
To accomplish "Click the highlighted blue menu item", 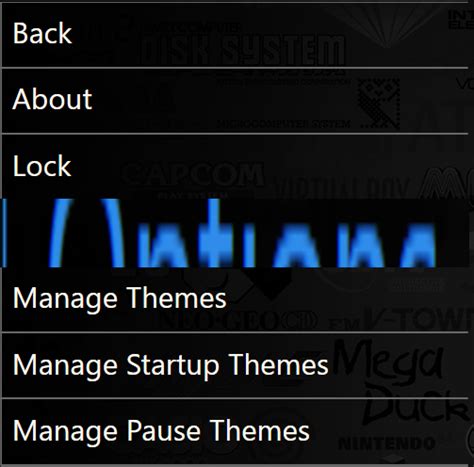I will pyautogui.click(x=237, y=233).
